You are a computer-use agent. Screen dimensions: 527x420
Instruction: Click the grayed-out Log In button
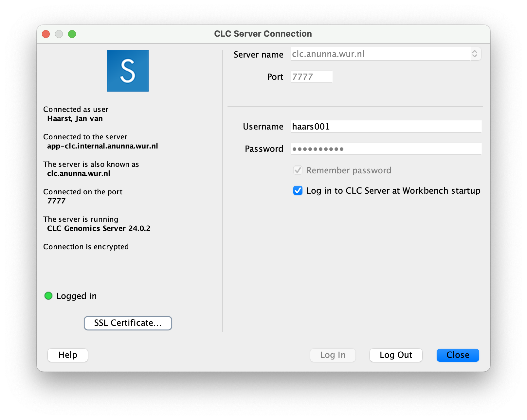coord(333,355)
